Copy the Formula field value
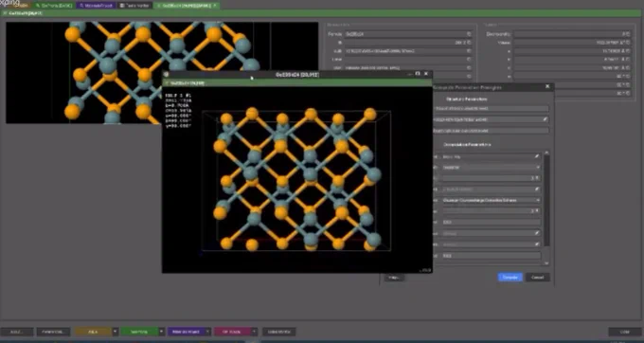Screen dimensions: 644x343 pos(469,34)
